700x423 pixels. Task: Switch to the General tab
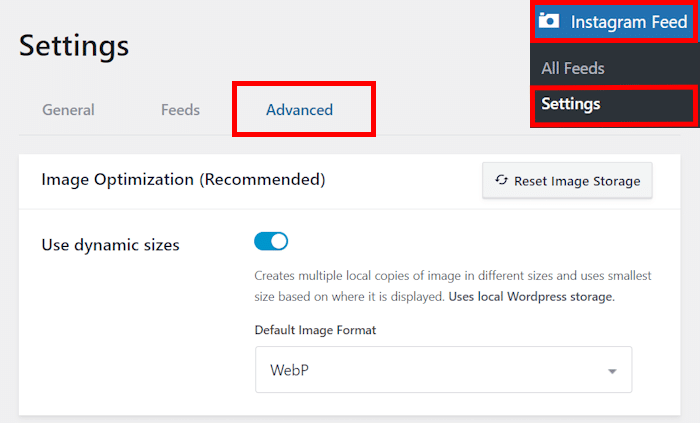pos(68,110)
